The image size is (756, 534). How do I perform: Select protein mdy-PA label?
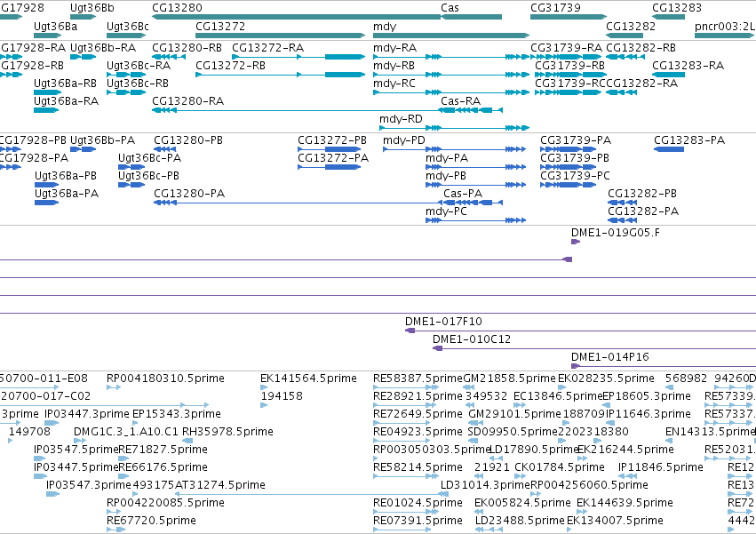click(447, 158)
